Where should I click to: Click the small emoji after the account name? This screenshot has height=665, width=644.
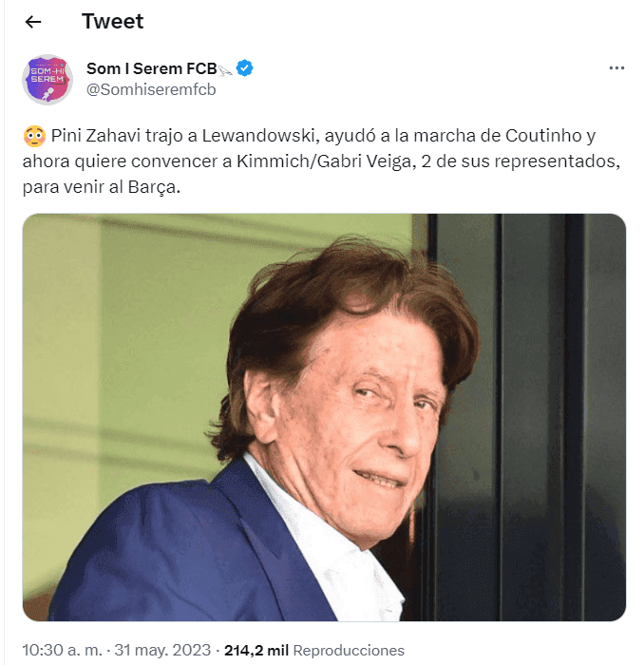225,69
